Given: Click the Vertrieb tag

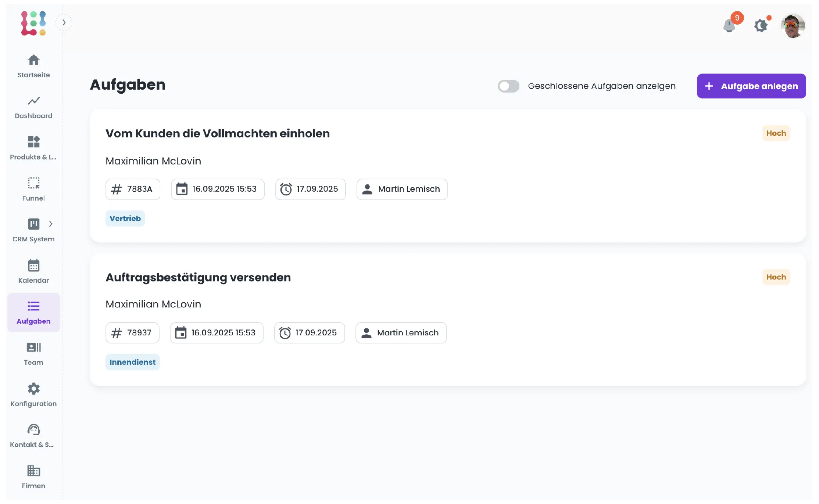Looking at the screenshot, I should tap(125, 219).
